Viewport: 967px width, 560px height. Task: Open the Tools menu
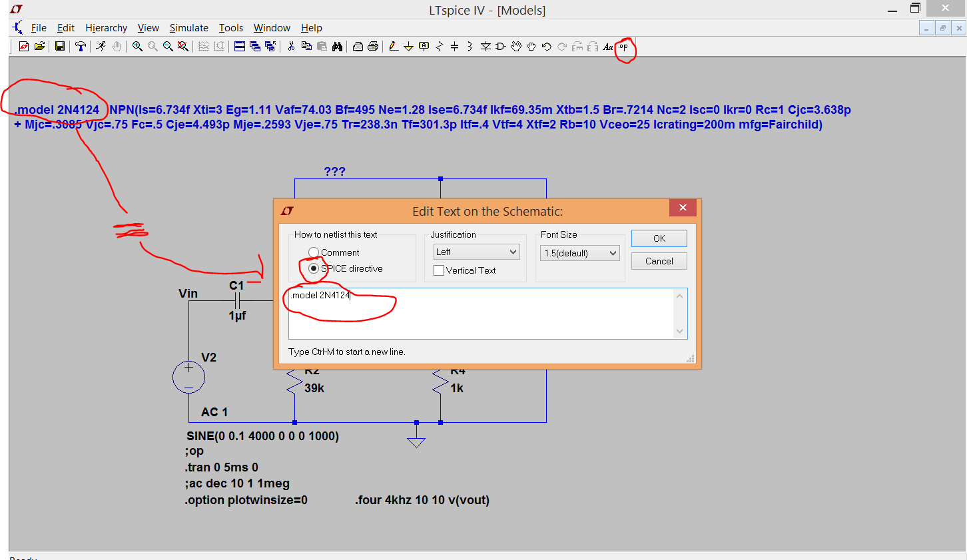tap(231, 28)
